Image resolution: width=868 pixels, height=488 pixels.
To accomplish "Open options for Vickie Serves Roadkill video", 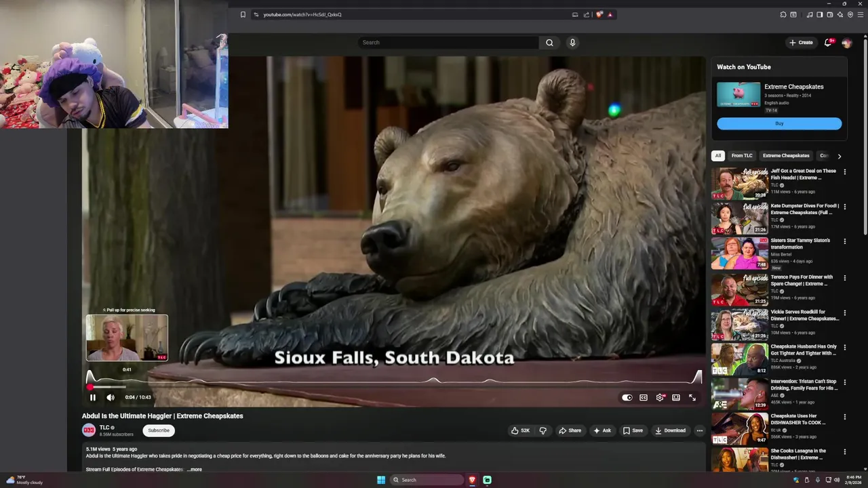I will (845, 312).
